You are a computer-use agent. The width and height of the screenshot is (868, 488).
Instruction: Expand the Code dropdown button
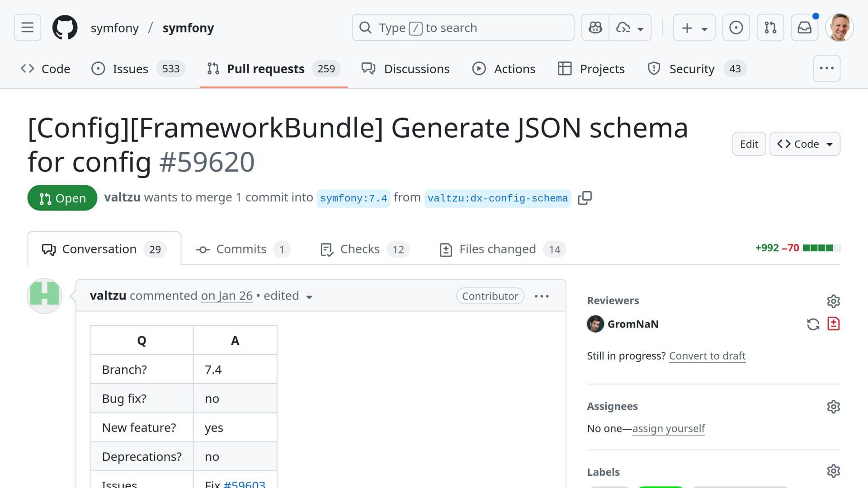point(805,144)
